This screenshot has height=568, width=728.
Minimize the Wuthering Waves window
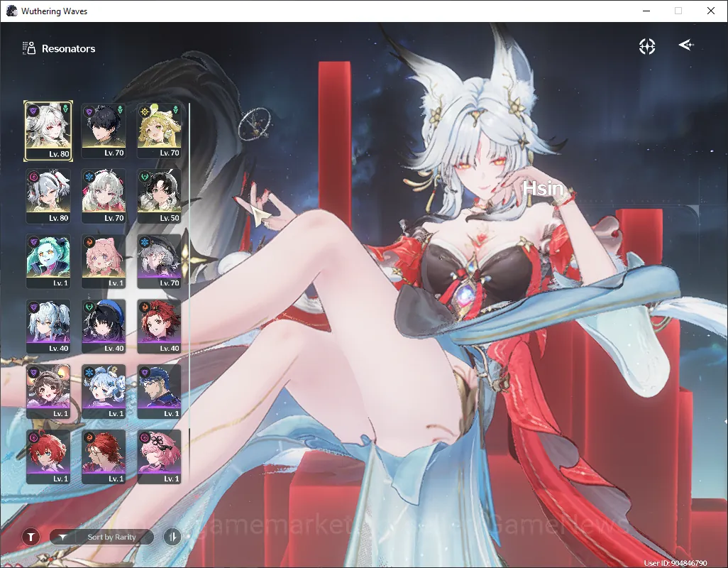646,11
